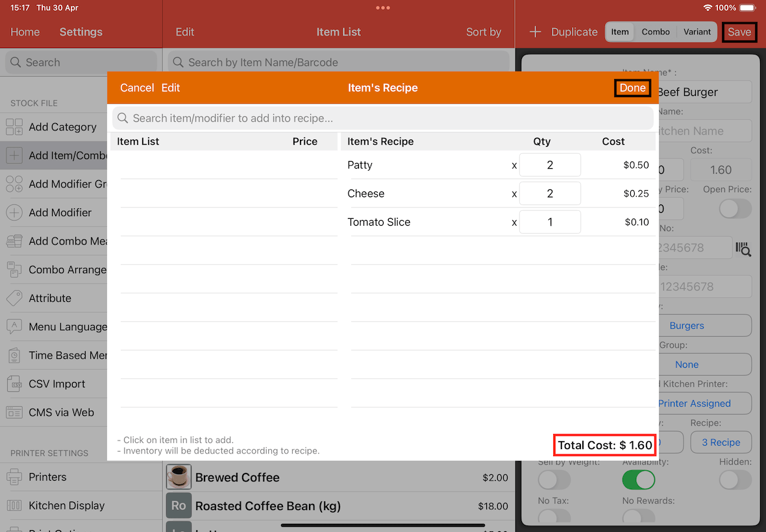
Task: Open the Settings tab
Action: 81,32
